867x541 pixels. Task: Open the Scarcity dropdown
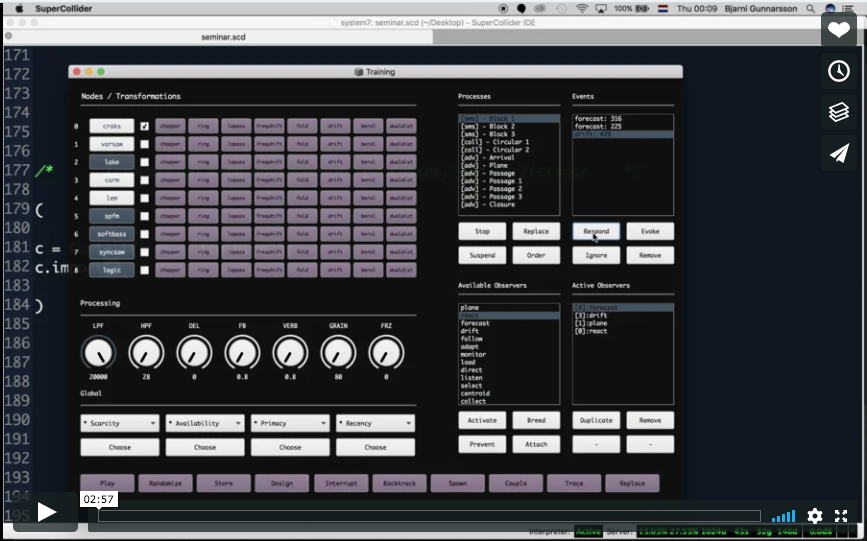tap(119, 423)
